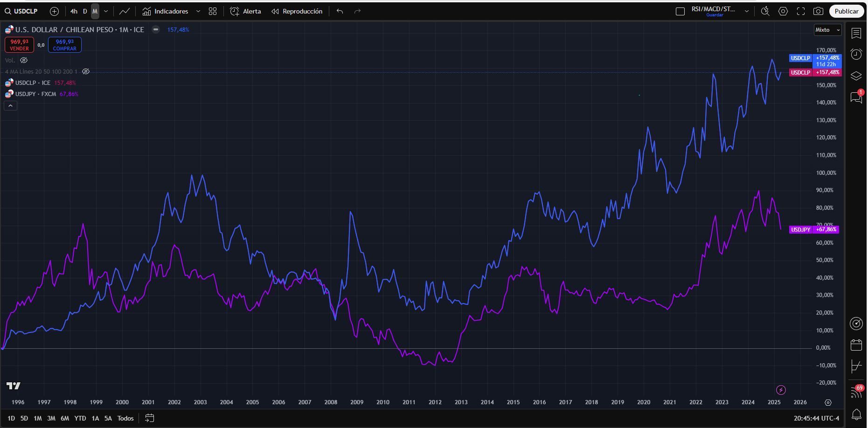
Task: Click the blue USDCLP +157,48% price label
Action: point(815,61)
